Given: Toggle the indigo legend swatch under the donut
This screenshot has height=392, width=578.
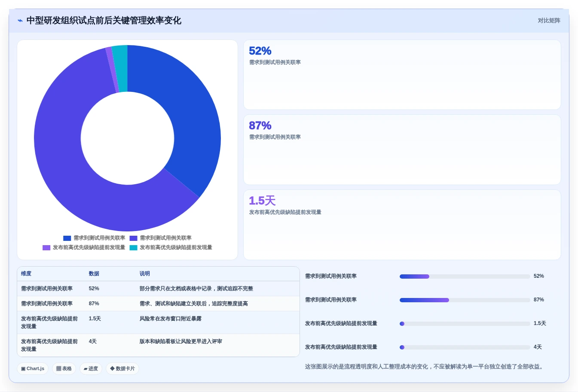Looking at the screenshot, I should pyautogui.click(x=134, y=238).
